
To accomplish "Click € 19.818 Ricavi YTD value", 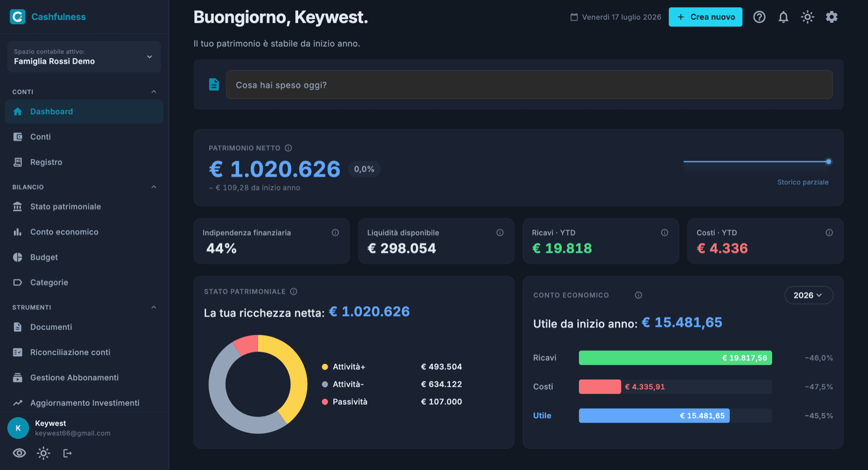I will [562, 249].
